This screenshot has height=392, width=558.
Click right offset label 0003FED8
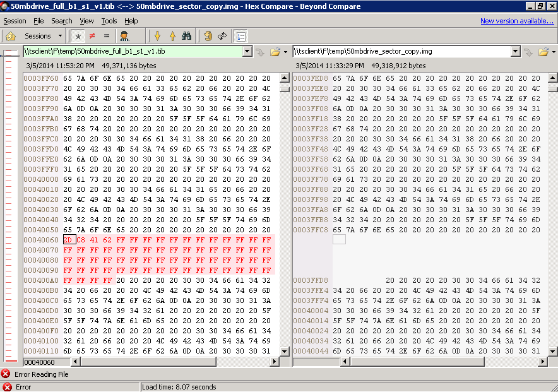click(311, 78)
